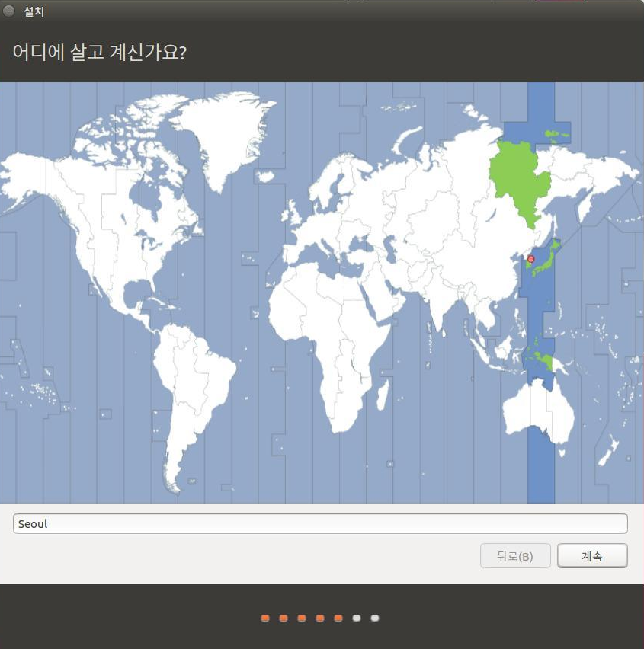Click the red Seoul location pin on map

[x=531, y=260]
